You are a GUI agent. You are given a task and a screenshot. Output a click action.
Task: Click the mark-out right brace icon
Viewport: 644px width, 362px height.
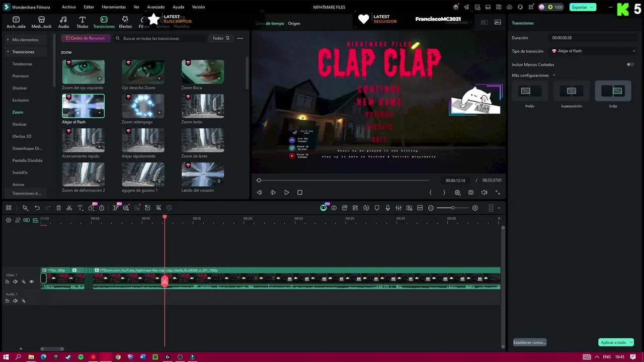444,193
